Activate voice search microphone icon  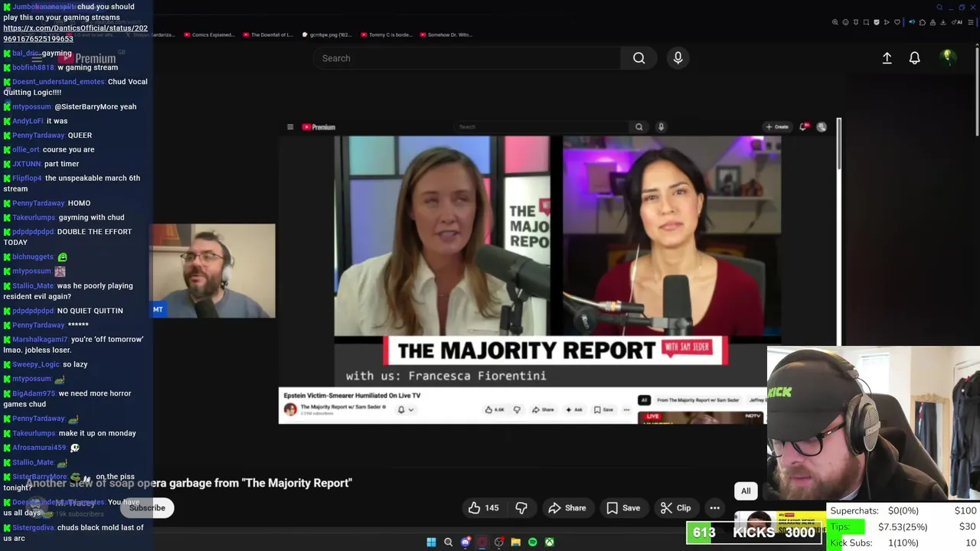tap(678, 58)
